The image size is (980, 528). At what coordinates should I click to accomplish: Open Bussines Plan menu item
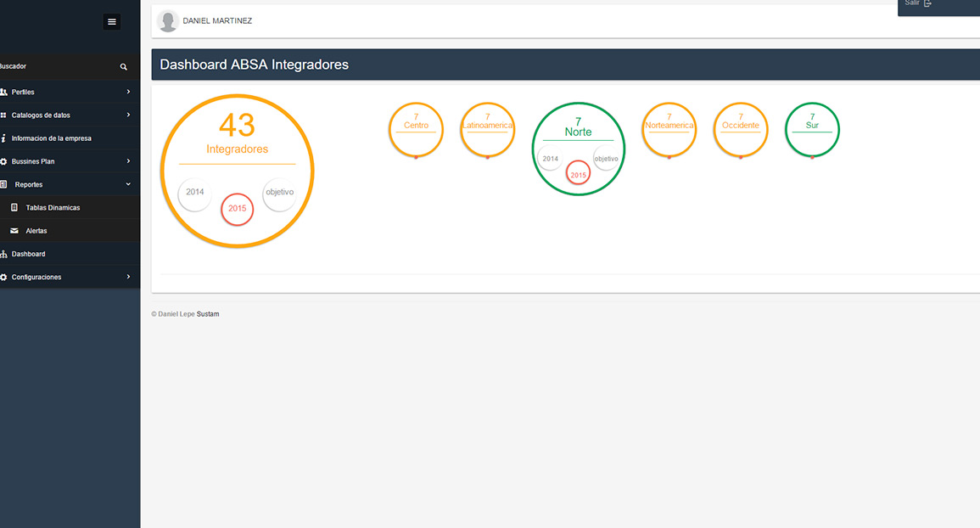[x=70, y=161]
